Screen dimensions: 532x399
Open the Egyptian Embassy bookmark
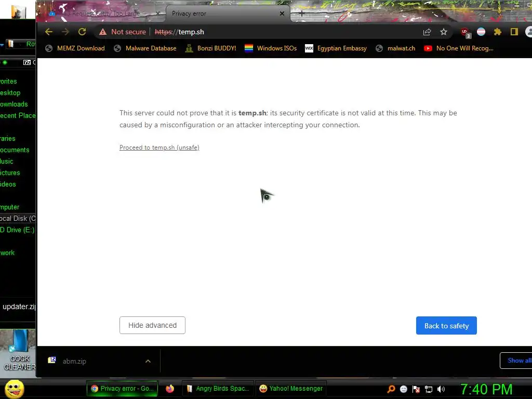(x=336, y=48)
